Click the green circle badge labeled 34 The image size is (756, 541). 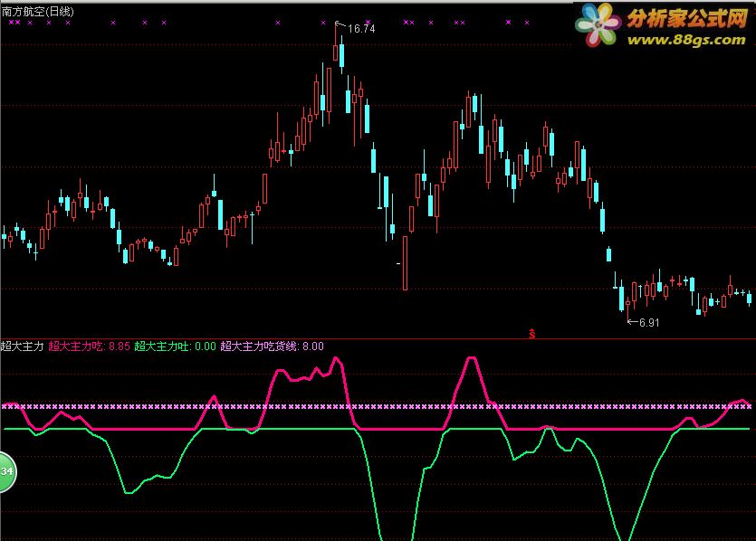click(6, 471)
